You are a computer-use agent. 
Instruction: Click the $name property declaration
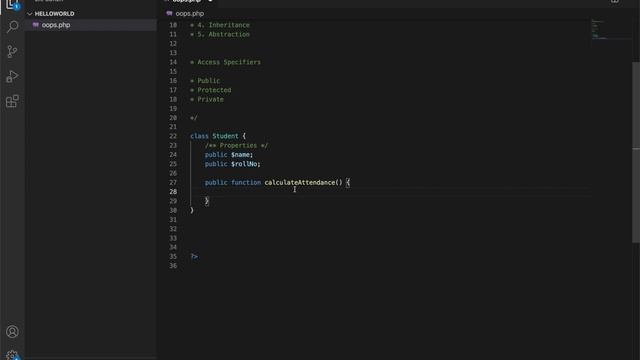coord(229,155)
